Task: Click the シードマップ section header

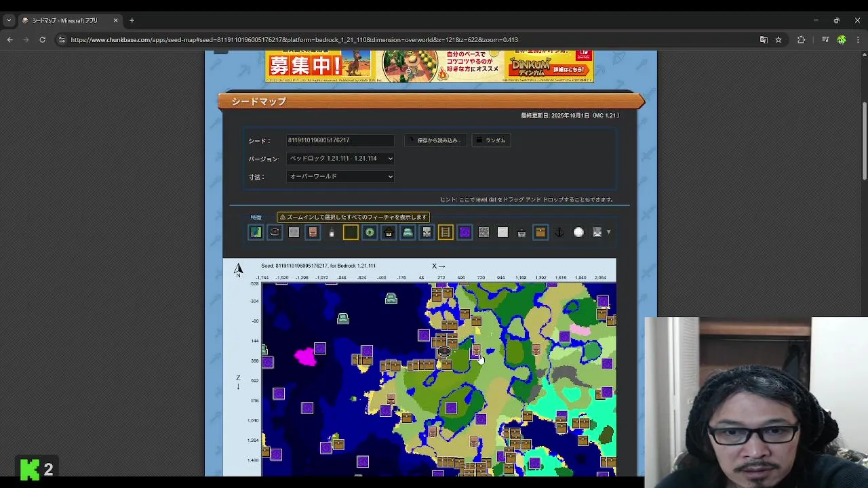Action: pos(431,102)
